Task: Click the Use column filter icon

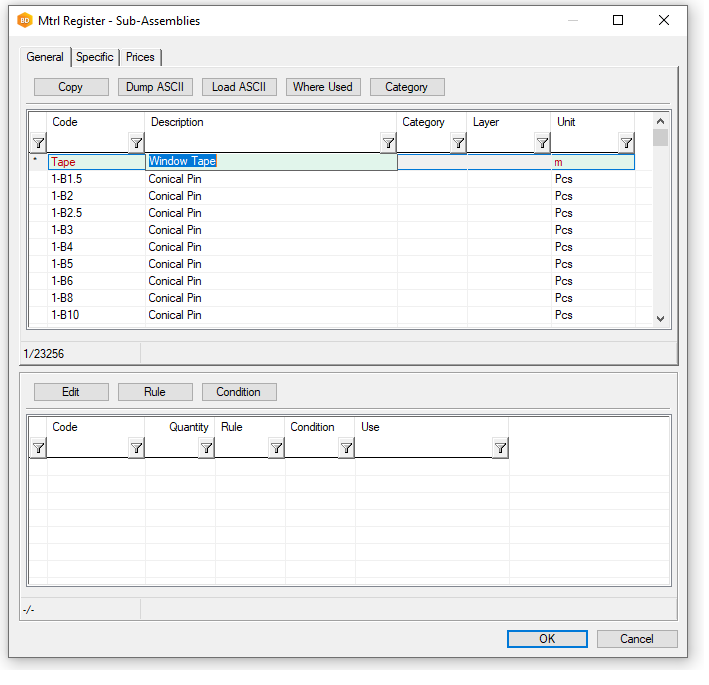Action: [499, 449]
